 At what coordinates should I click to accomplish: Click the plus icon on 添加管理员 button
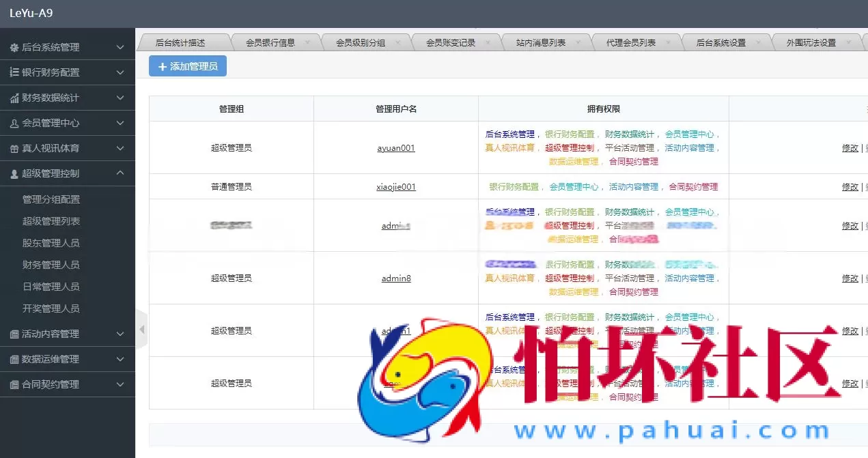pos(163,66)
